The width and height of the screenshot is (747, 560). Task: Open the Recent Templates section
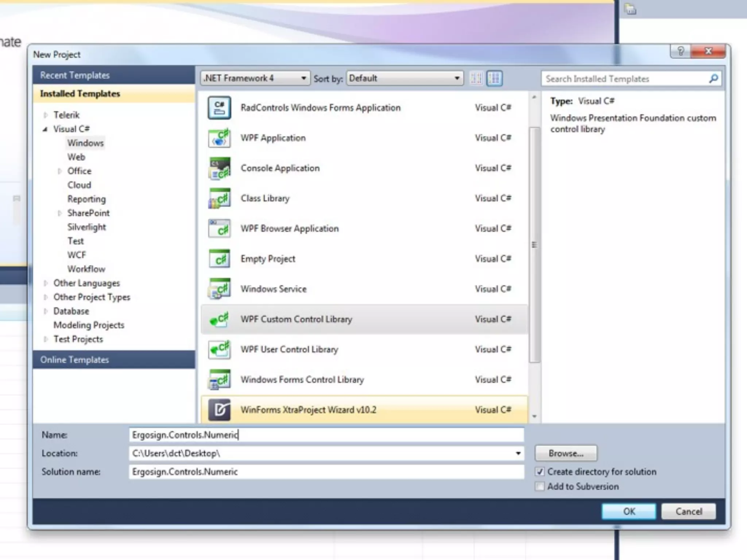click(75, 75)
